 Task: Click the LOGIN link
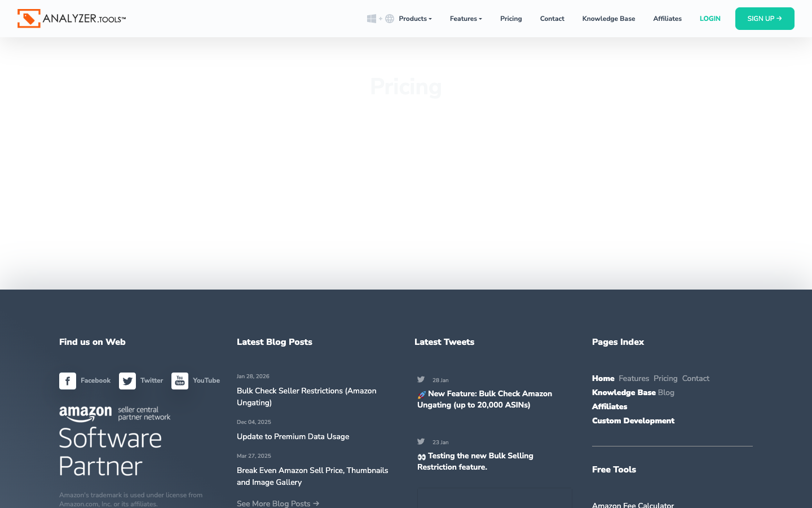pos(710,19)
